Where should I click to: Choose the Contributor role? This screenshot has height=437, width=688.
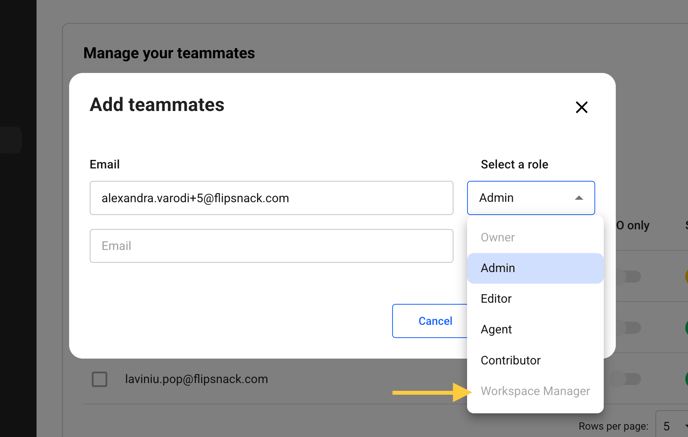pyautogui.click(x=535, y=360)
